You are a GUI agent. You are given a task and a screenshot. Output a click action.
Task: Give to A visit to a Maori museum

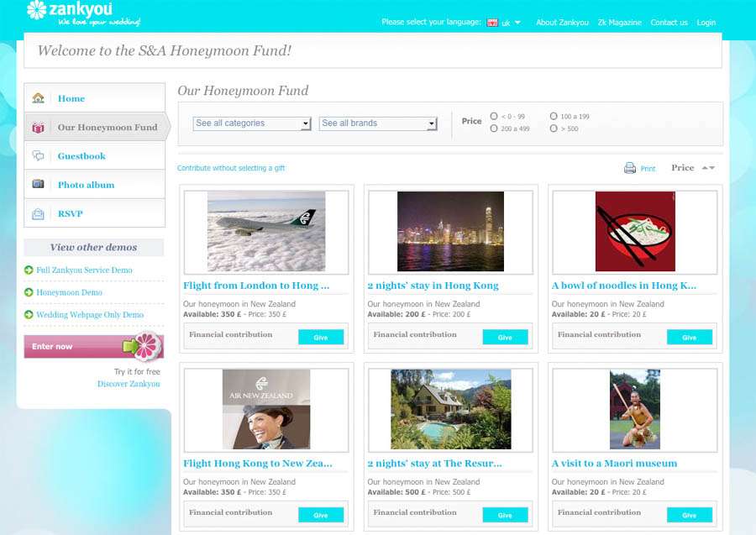[690, 515]
